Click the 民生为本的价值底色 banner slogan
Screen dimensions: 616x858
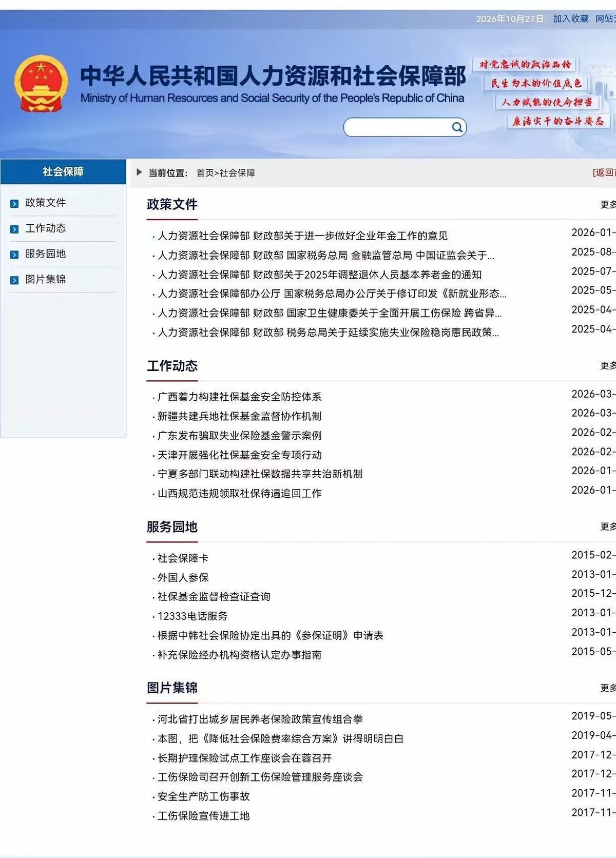click(x=536, y=83)
